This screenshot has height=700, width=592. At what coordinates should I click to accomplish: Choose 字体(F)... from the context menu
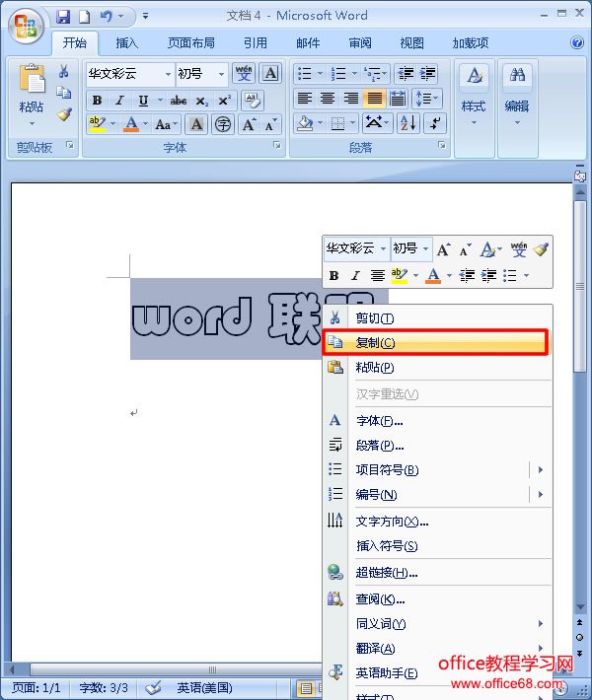[437, 421]
